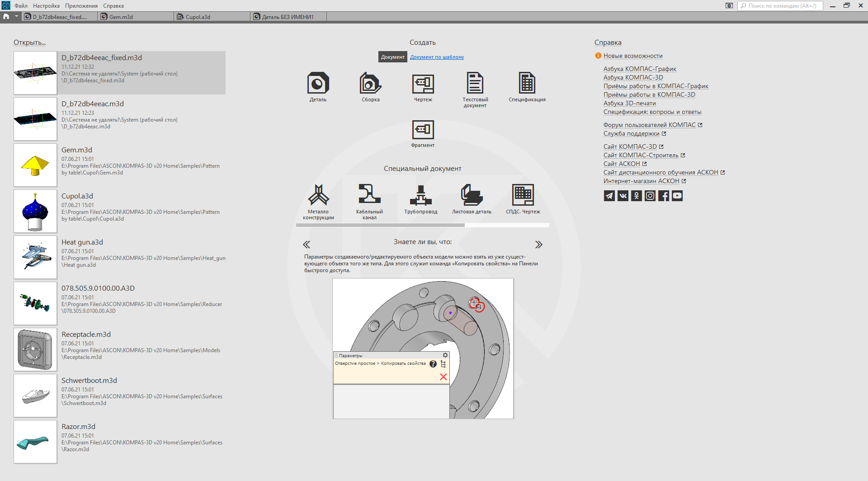Open Спецификация: вопросы и ответы link
Image resolution: width=868 pixels, height=481 pixels.
pyautogui.click(x=652, y=112)
